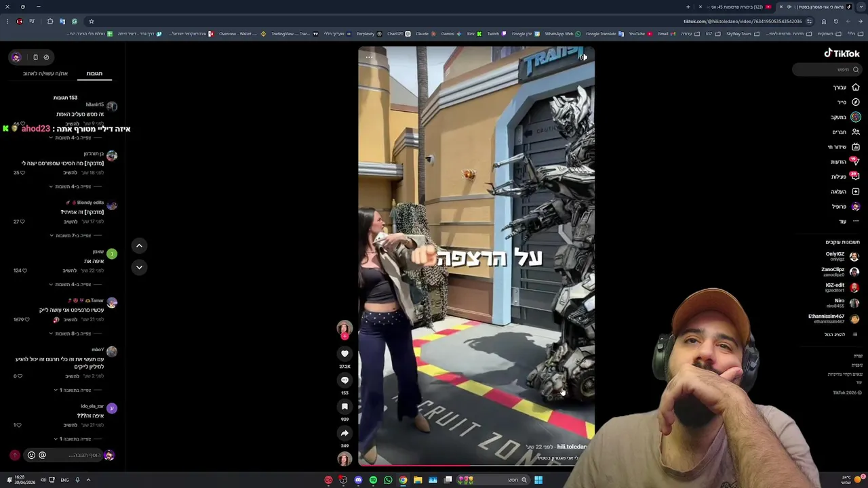Viewport: 868px width, 488px height.
Task: Go to next video with down arrow
Action: [139, 268]
